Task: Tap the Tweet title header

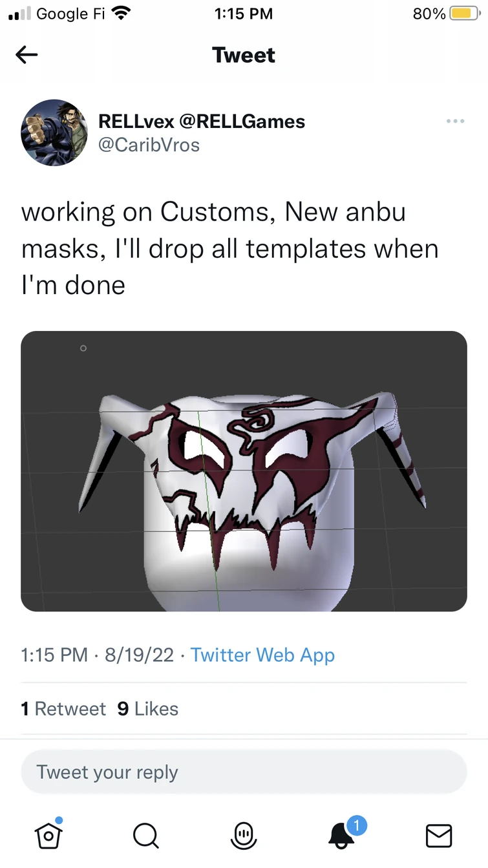Action: tap(244, 54)
